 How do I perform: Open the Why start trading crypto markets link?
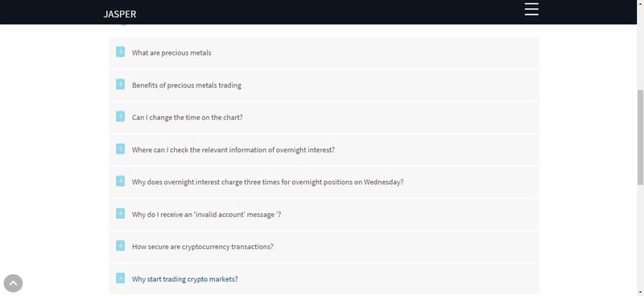(185, 279)
